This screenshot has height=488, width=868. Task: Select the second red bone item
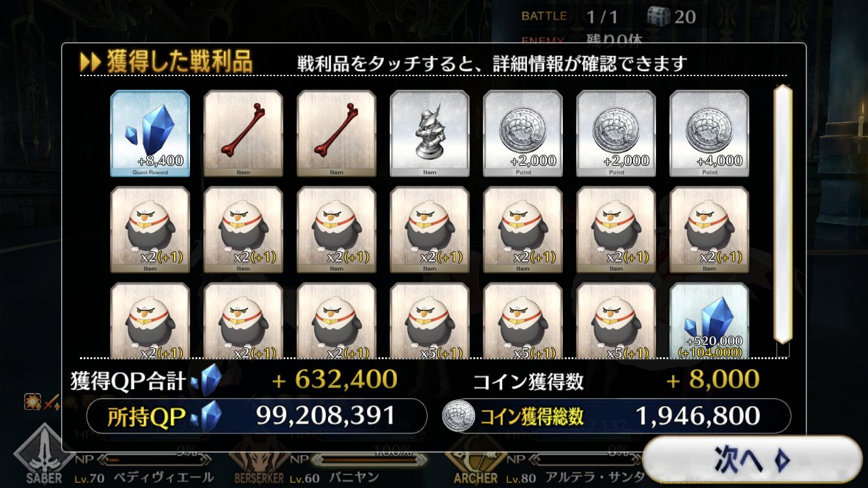click(x=336, y=133)
